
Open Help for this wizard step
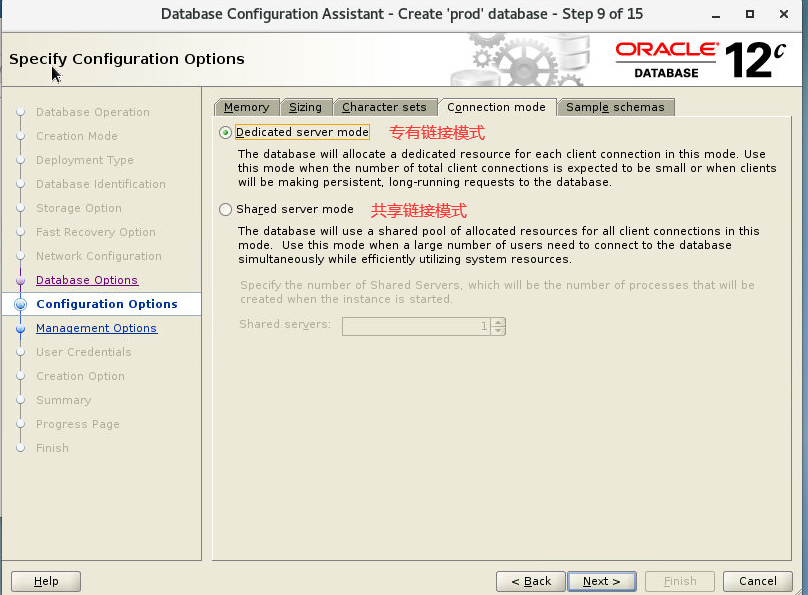pos(46,581)
